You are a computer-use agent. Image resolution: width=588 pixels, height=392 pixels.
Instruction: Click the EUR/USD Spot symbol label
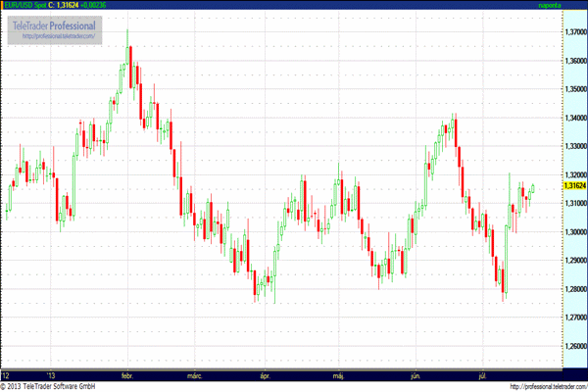coord(24,6)
